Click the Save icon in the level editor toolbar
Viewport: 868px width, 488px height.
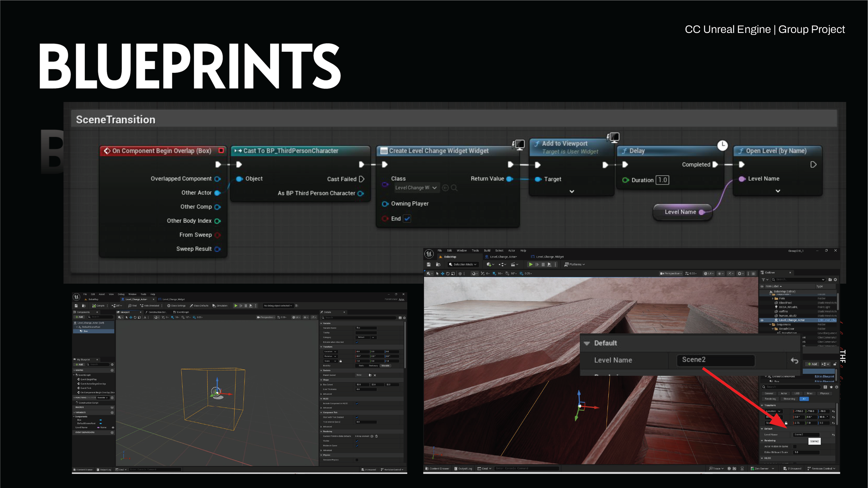(429, 264)
